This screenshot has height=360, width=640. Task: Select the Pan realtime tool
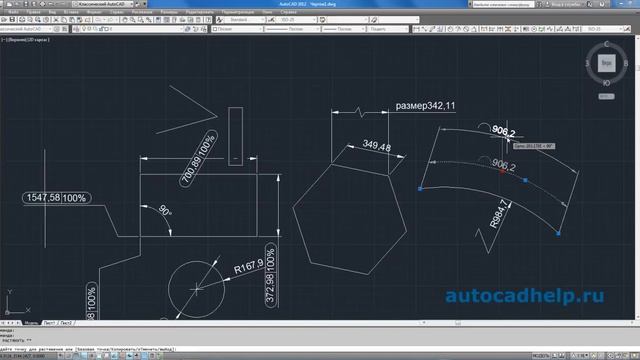click(124, 20)
